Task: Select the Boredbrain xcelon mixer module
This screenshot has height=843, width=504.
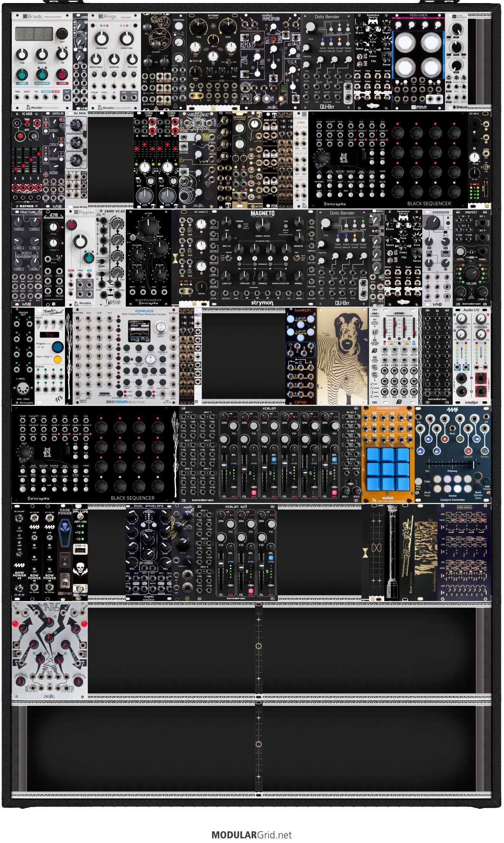Action: point(270,454)
